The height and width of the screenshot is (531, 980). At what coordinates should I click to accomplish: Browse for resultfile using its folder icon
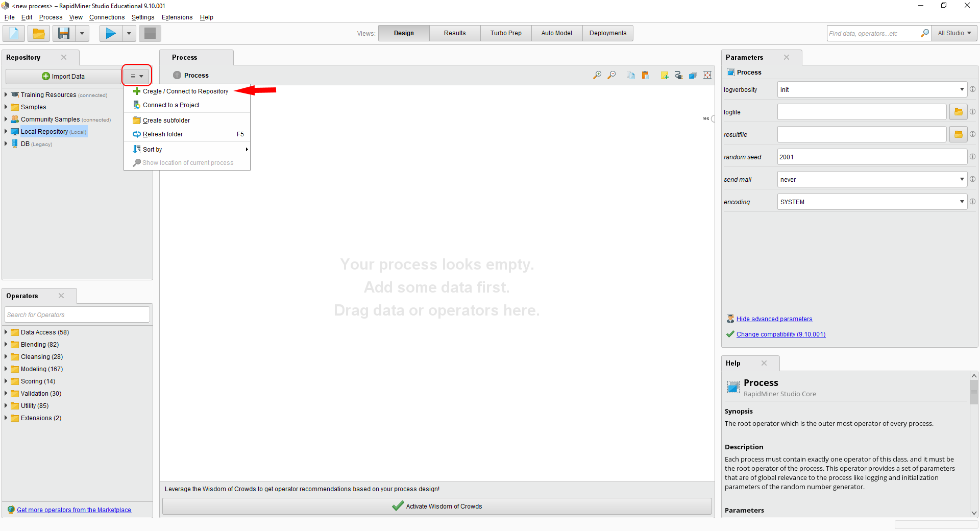pos(959,134)
